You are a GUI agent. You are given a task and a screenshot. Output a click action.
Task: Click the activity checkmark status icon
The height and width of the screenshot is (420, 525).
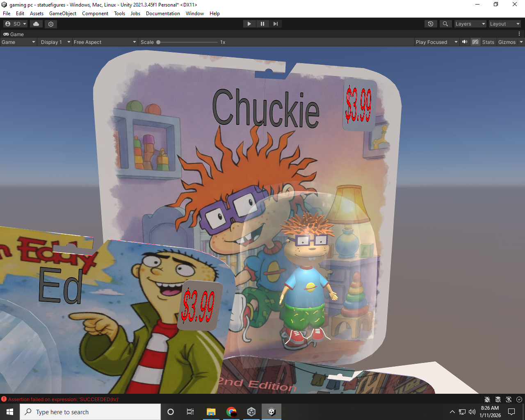tap(519, 399)
